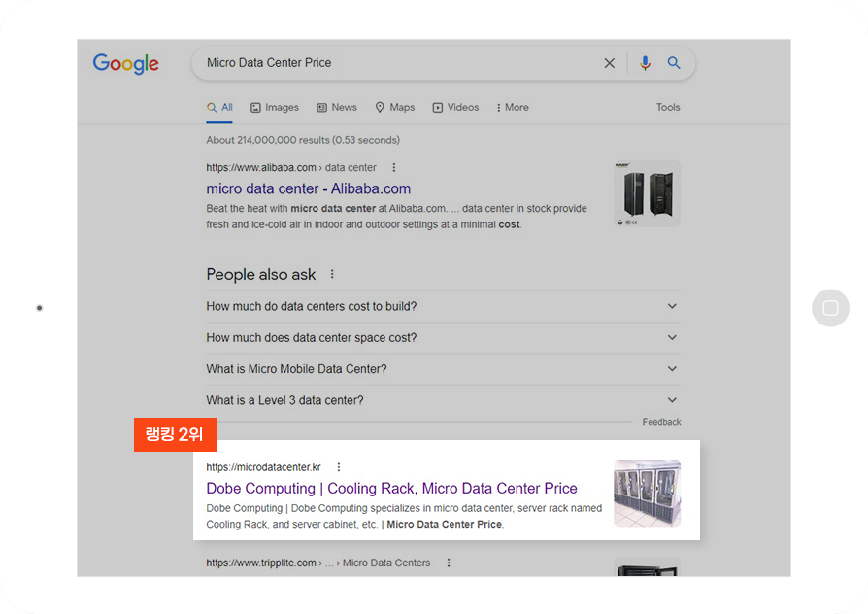The image size is (868, 614).
Task: Expand 'What is a Level 3 data center?'
Action: point(444,400)
